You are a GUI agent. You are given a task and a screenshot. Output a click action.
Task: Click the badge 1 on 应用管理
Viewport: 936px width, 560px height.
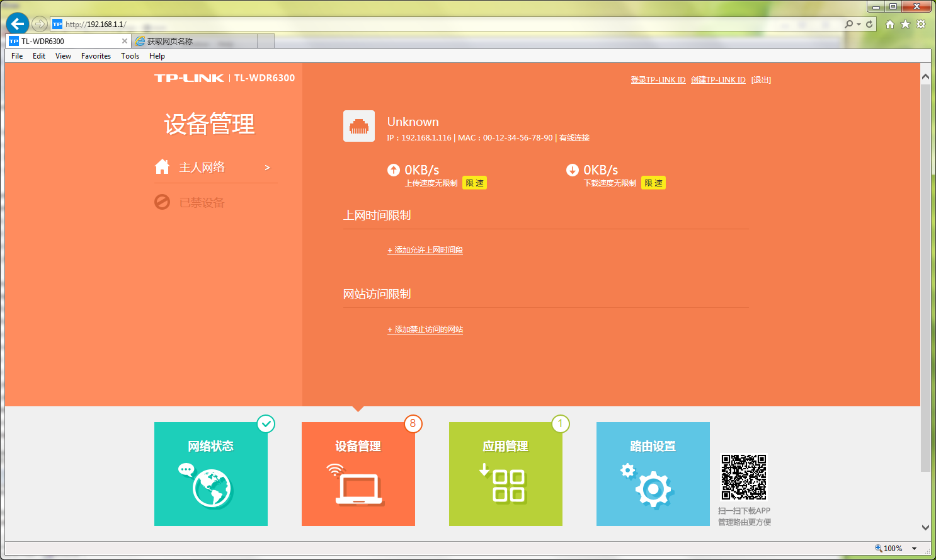(x=561, y=424)
